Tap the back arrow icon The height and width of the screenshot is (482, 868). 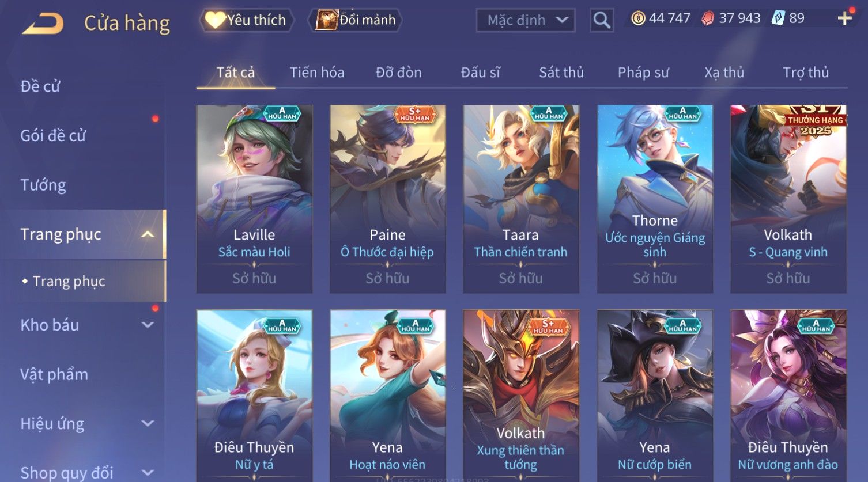point(43,23)
